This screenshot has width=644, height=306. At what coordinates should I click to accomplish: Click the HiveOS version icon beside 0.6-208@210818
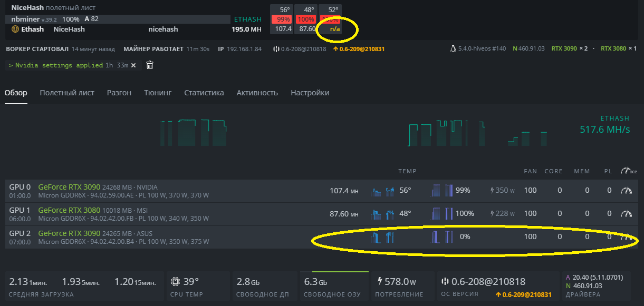(276, 49)
